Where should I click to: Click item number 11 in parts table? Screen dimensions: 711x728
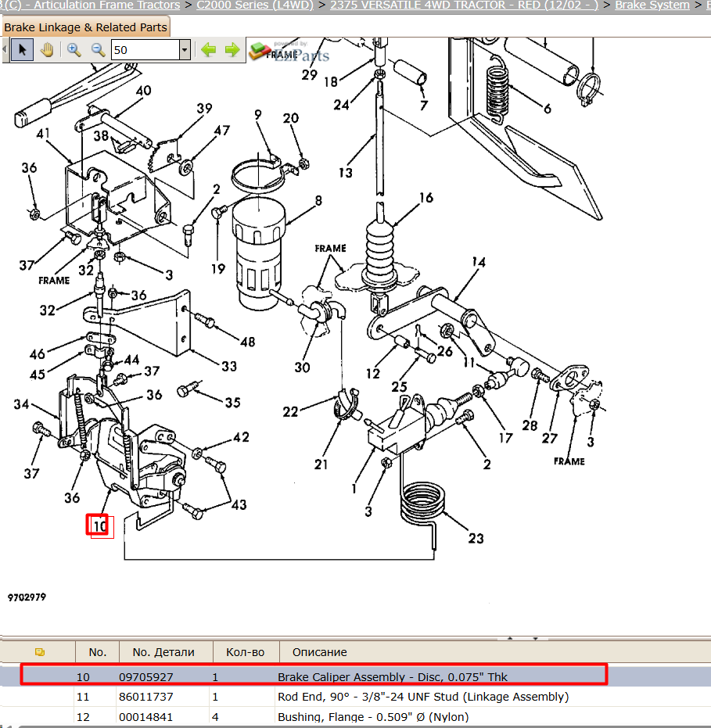coord(83,697)
